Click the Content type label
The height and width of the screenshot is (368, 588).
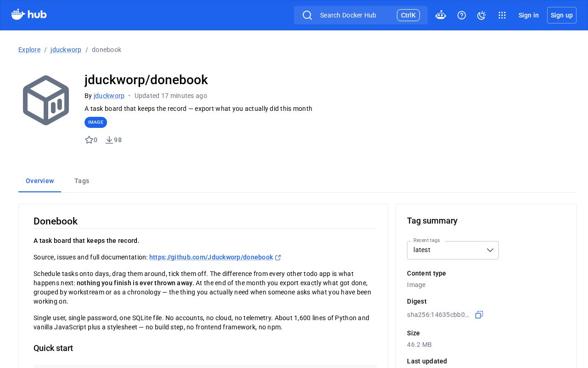coord(426,273)
